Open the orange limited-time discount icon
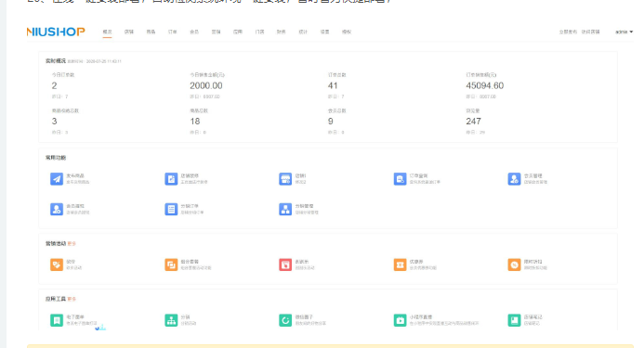The height and width of the screenshot is (348, 644). pyautogui.click(x=514, y=264)
